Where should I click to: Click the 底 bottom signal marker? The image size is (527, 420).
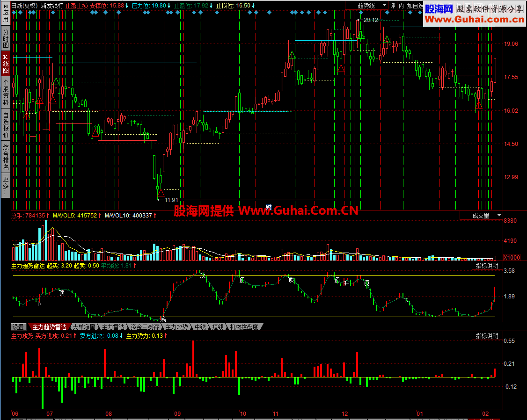click(163, 319)
